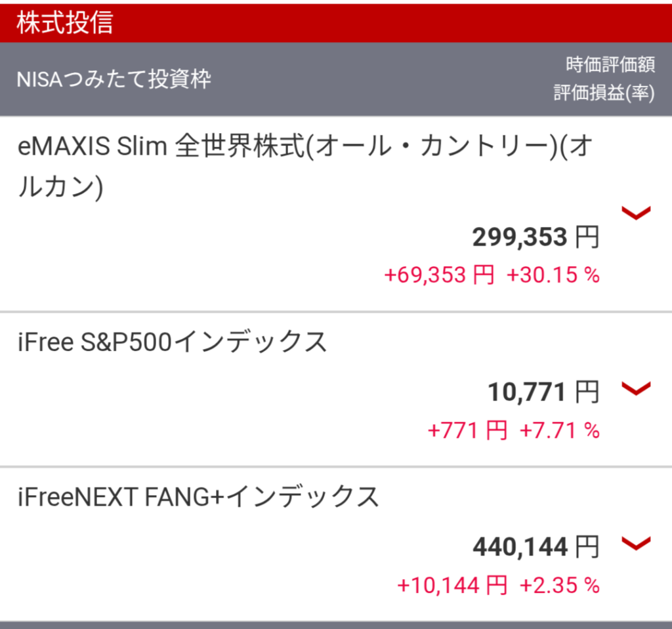The image size is (672, 629).
Task: Tap the +10,144 円 profit value
Action: pyautogui.click(x=452, y=585)
